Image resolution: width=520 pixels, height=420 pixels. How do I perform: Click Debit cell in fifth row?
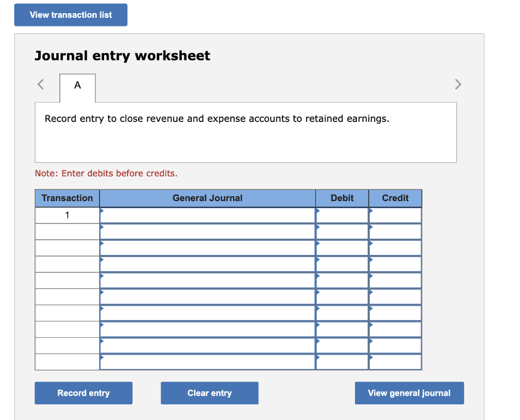coord(342,280)
